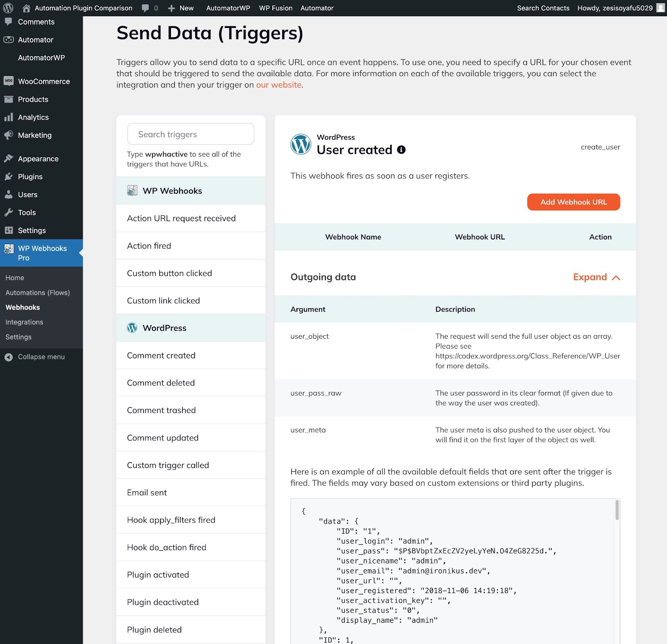Click the plus icon next to New
This screenshot has width=667, height=644.
coord(171,8)
